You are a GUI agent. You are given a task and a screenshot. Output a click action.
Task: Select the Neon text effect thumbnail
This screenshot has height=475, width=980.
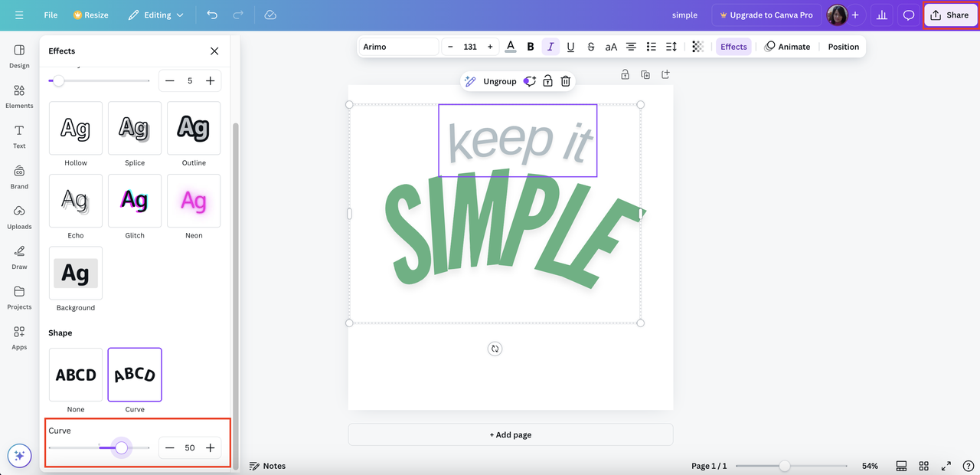pos(194,201)
